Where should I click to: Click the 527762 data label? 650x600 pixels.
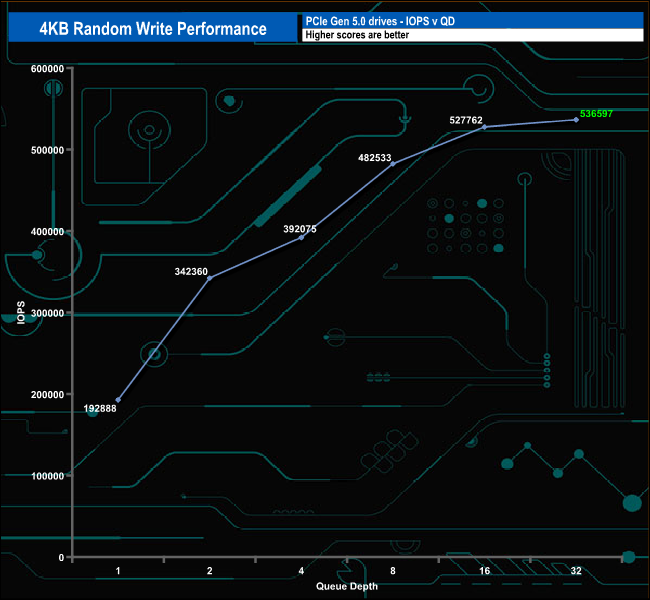[x=466, y=120]
